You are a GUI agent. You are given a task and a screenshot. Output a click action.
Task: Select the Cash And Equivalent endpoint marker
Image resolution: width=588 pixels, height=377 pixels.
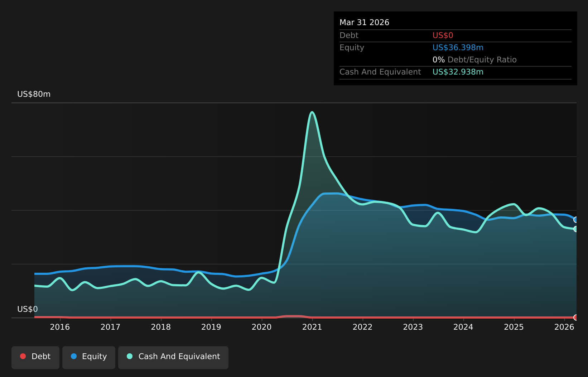click(x=576, y=229)
